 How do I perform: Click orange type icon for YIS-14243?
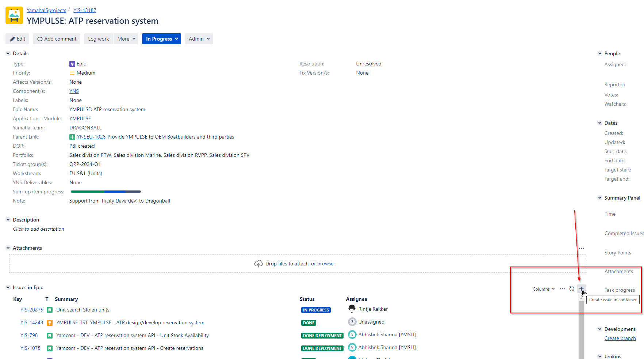[x=50, y=323]
